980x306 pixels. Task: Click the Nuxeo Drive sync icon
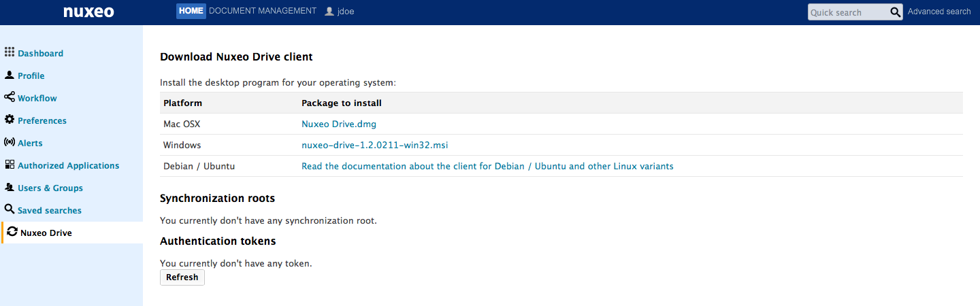coord(12,232)
